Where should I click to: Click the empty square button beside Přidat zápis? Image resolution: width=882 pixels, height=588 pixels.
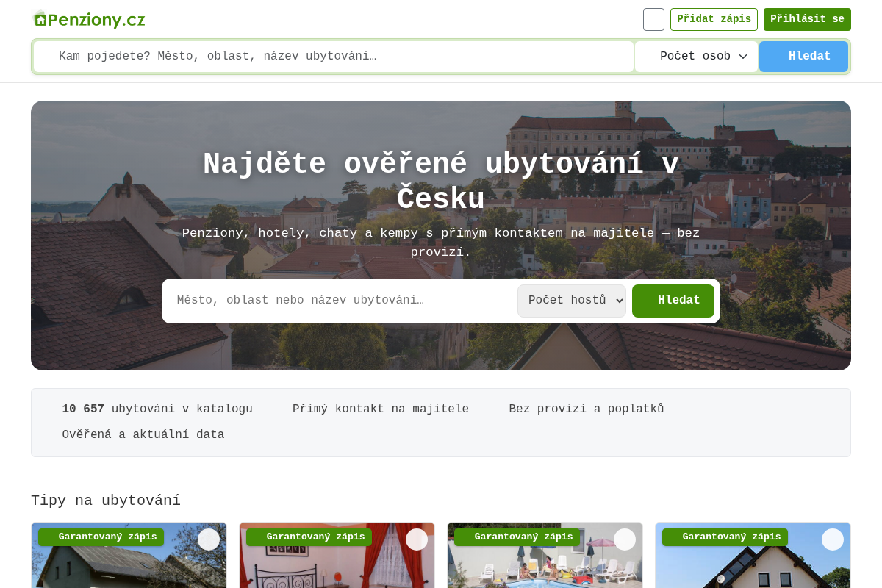click(x=653, y=19)
